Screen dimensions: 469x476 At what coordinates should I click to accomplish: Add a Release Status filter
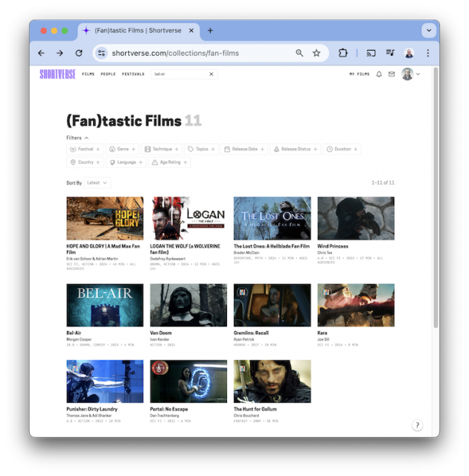point(296,149)
